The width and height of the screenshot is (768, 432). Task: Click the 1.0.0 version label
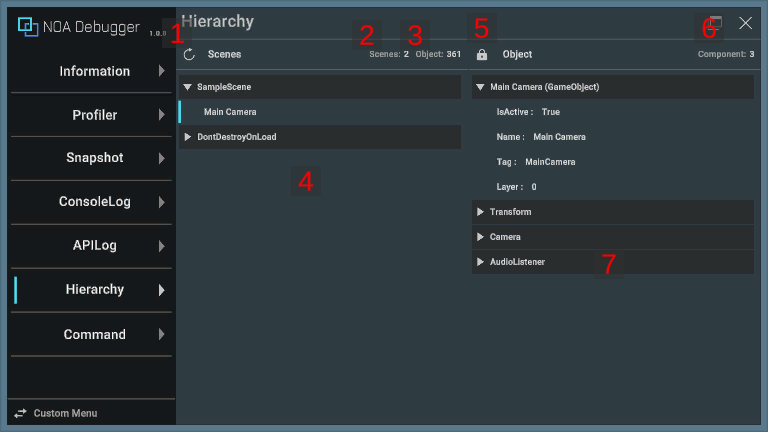point(158,33)
